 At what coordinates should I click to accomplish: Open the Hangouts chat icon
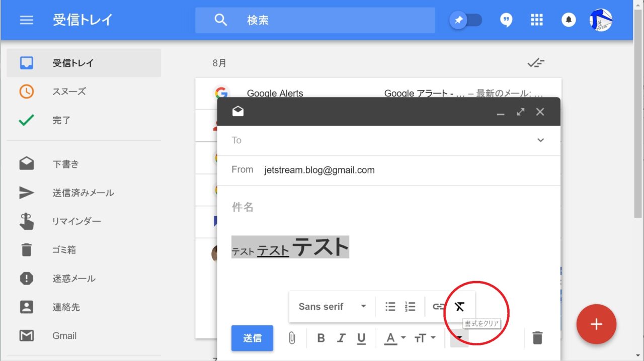506,20
